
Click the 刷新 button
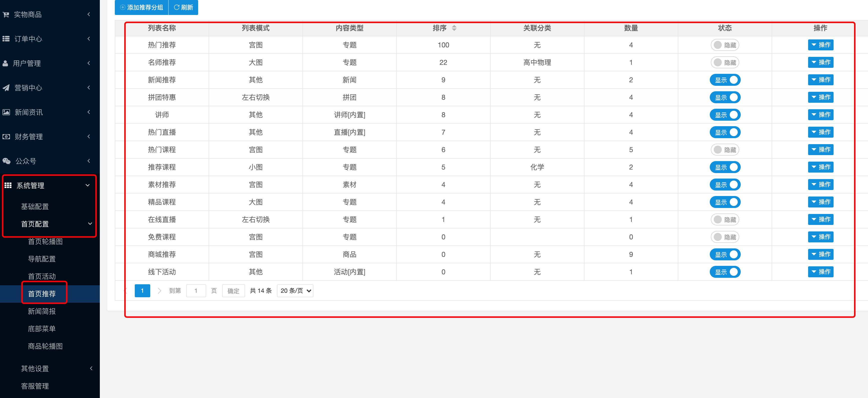[183, 7]
